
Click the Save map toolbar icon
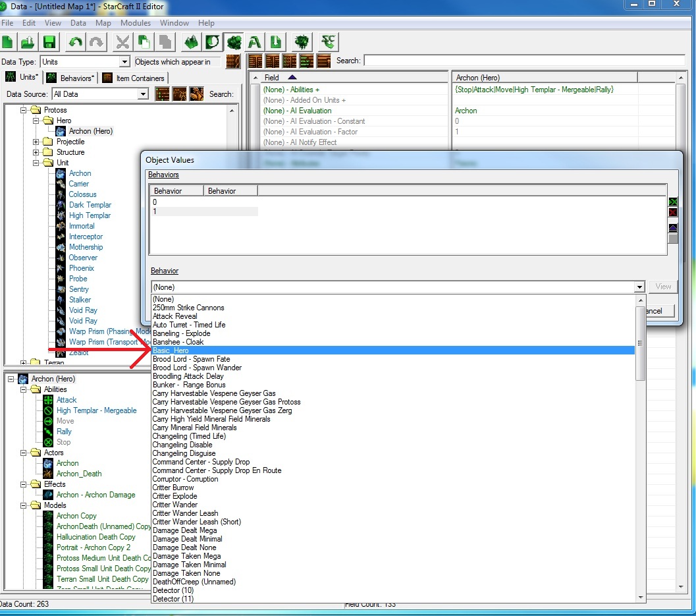tap(49, 42)
